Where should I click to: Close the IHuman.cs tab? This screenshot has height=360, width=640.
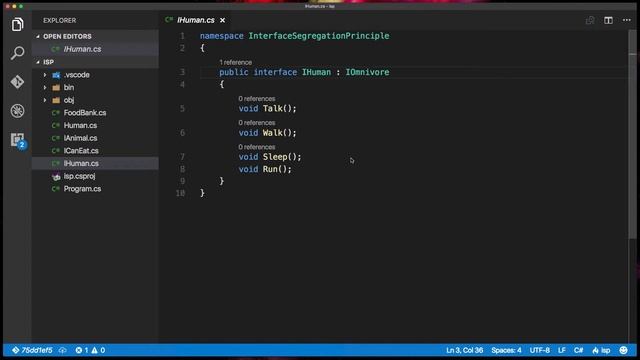(x=222, y=20)
